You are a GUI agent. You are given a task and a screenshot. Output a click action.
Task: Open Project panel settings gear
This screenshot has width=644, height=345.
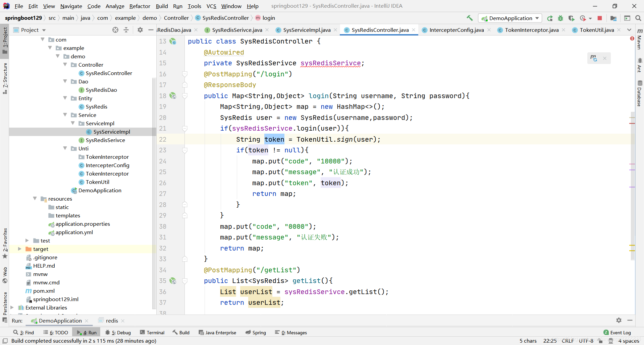pos(140,30)
